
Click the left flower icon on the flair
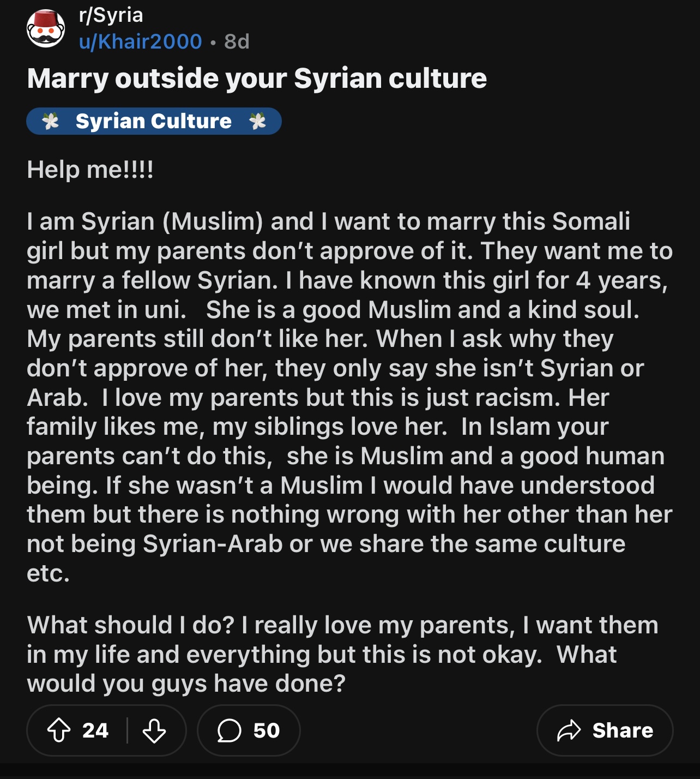(x=51, y=121)
